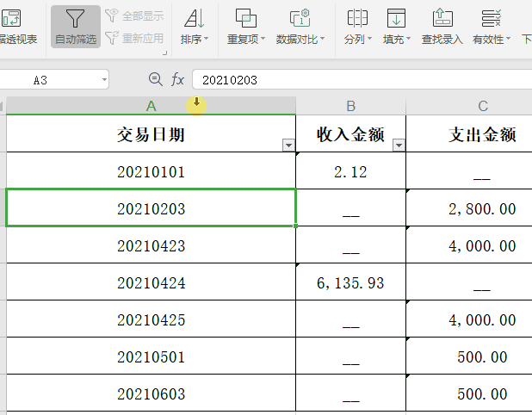Click the 全部显示 show all icon
The image size is (532, 415).
(112, 15)
